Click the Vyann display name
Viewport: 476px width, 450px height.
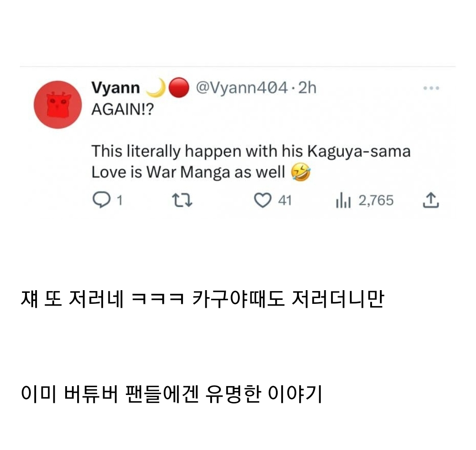[x=115, y=89]
